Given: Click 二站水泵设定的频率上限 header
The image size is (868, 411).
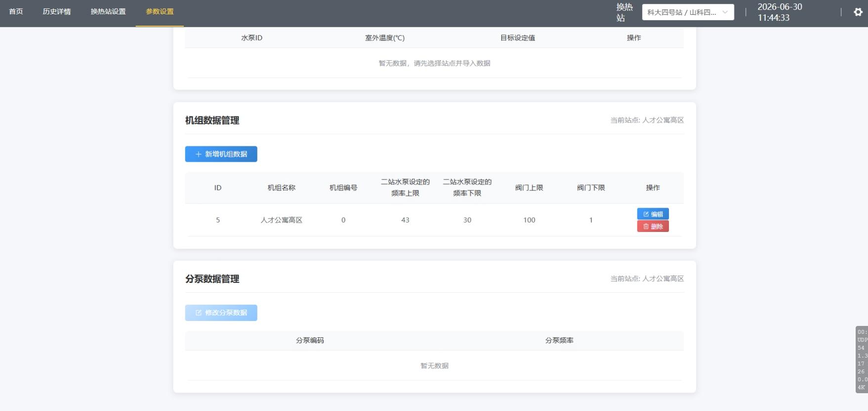Looking at the screenshot, I should coord(405,187).
